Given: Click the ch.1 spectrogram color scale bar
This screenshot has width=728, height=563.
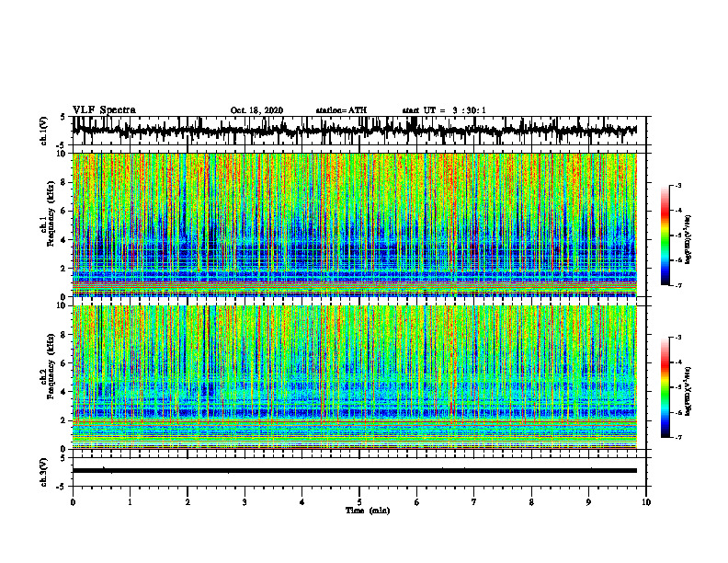Looking at the screenshot, I should tap(665, 236).
